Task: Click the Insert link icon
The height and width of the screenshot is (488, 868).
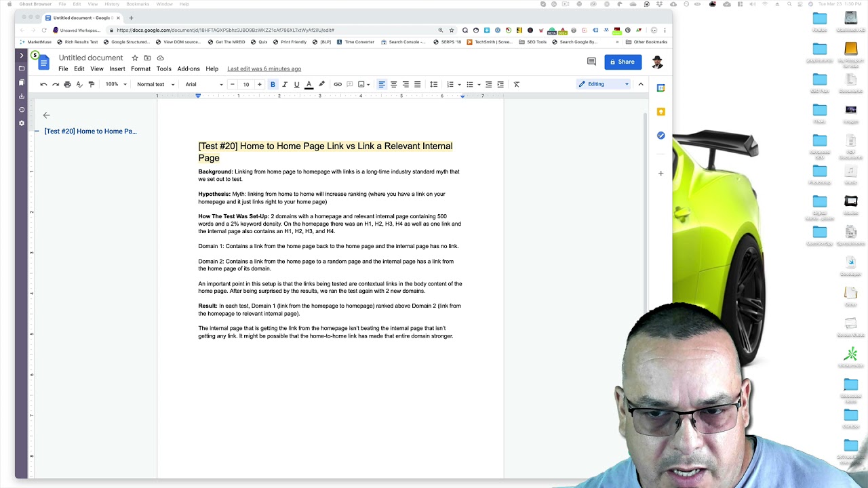Action: 338,84
